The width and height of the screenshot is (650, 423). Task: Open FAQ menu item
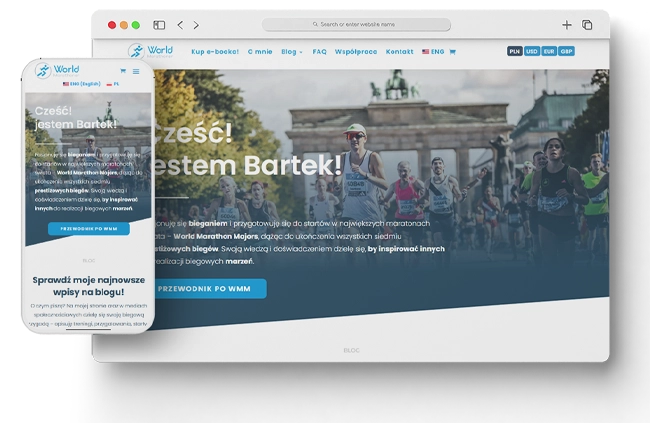click(319, 52)
